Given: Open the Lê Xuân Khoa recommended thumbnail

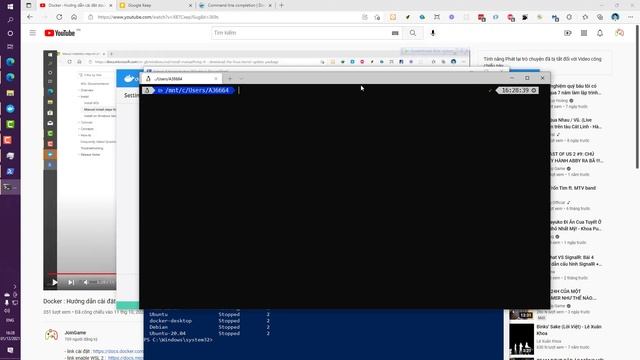Looking at the screenshot, I should click(x=522, y=339).
